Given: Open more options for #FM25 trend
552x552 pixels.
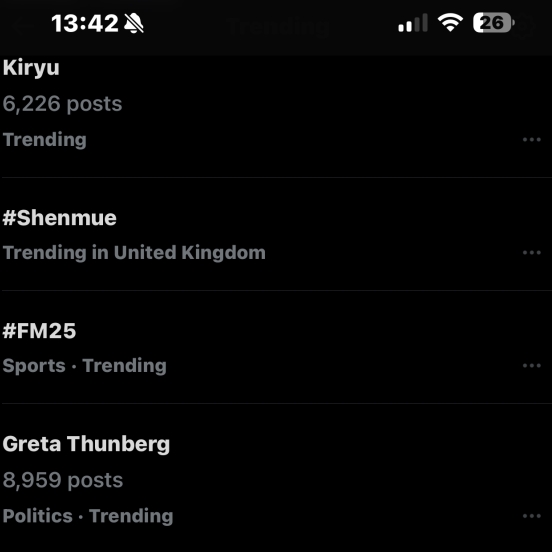Looking at the screenshot, I should pyautogui.click(x=532, y=366).
